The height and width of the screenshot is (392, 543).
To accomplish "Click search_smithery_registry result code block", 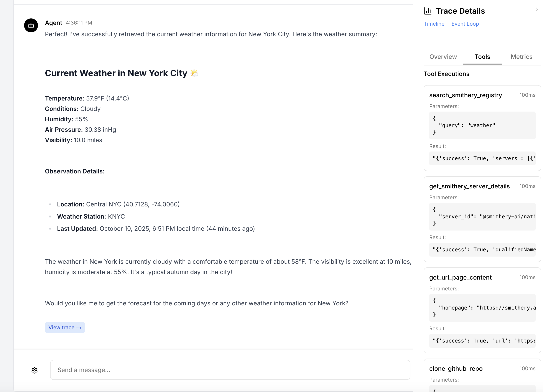I will [482, 158].
